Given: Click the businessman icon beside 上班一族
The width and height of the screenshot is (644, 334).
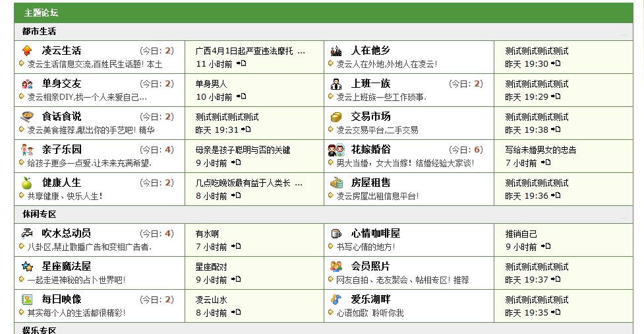Looking at the screenshot, I should [x=336, y=84].
